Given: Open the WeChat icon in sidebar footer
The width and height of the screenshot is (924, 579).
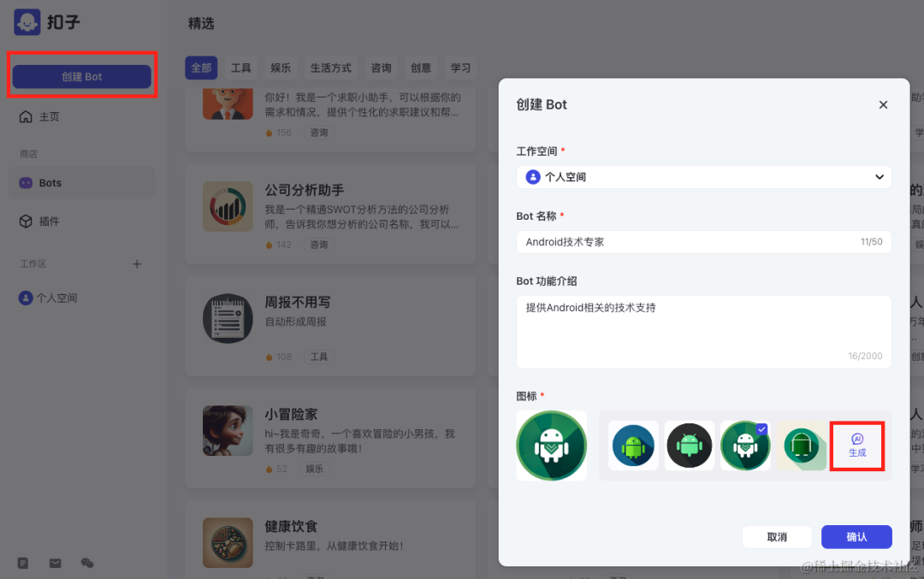Looking at the screenshot, I should coord(87,563).
